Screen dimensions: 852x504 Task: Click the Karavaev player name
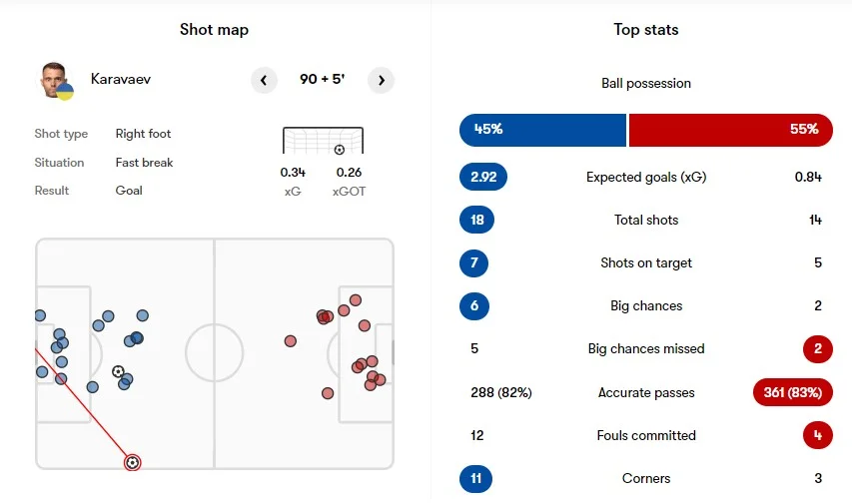pyautogui.click(x=121, y=79)
